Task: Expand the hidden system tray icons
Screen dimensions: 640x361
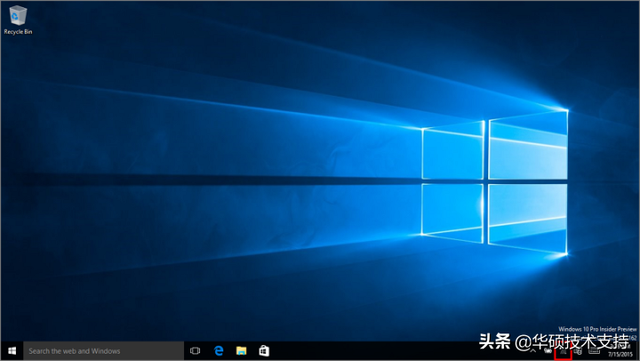Action: pyautogui.click(x=533, y=351)
